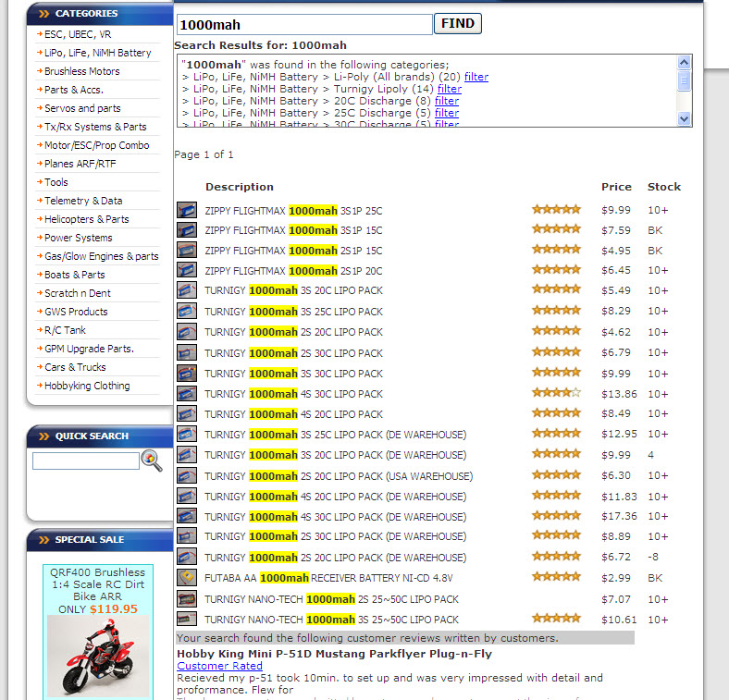Open Power Systems category
Image resolution: width=729 pixels, height=700 pixels.
[x=78, y=238]
